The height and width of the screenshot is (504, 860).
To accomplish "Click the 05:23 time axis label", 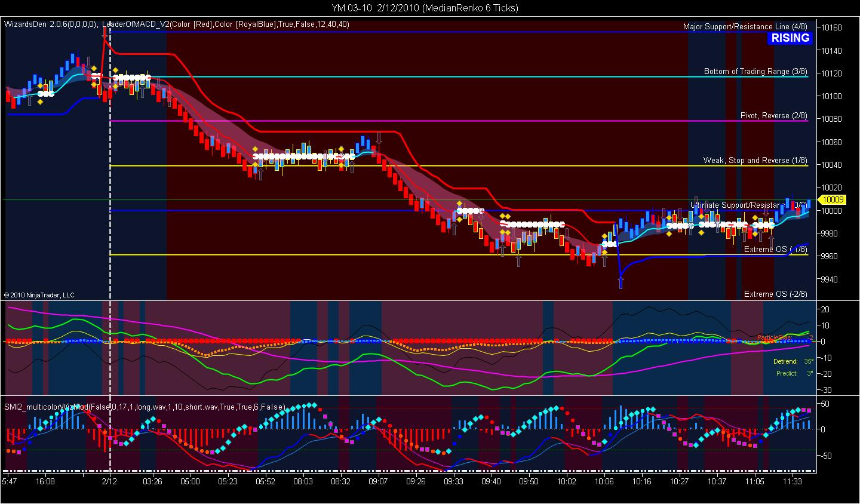I will (x=228, y=481).
